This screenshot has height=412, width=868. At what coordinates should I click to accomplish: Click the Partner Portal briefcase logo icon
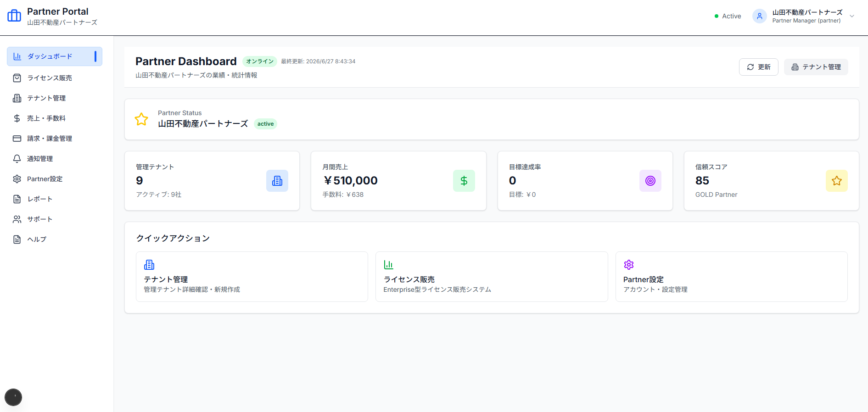14,16
